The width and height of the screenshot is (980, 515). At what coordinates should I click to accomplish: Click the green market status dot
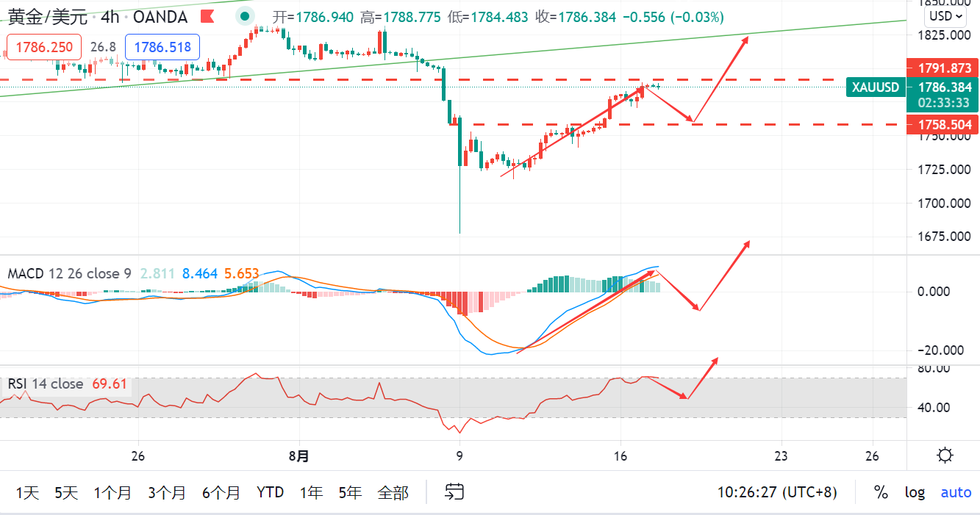coord(246,16)
